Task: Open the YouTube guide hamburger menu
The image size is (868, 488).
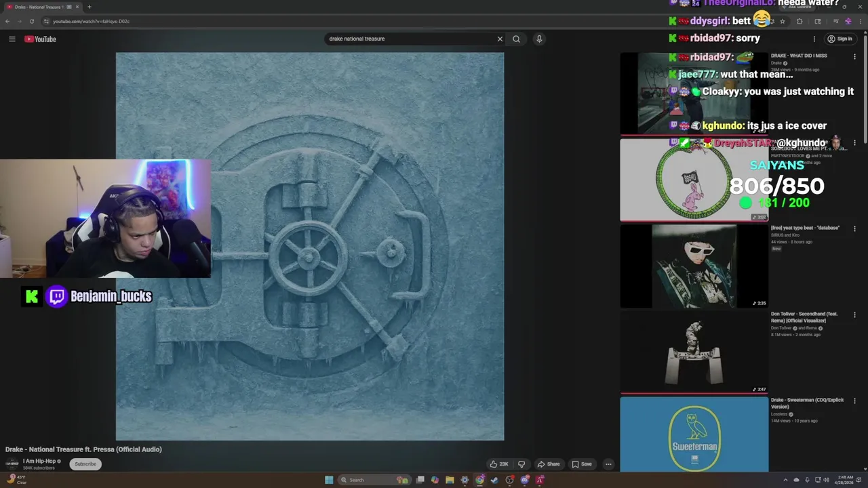Action: 12,39
